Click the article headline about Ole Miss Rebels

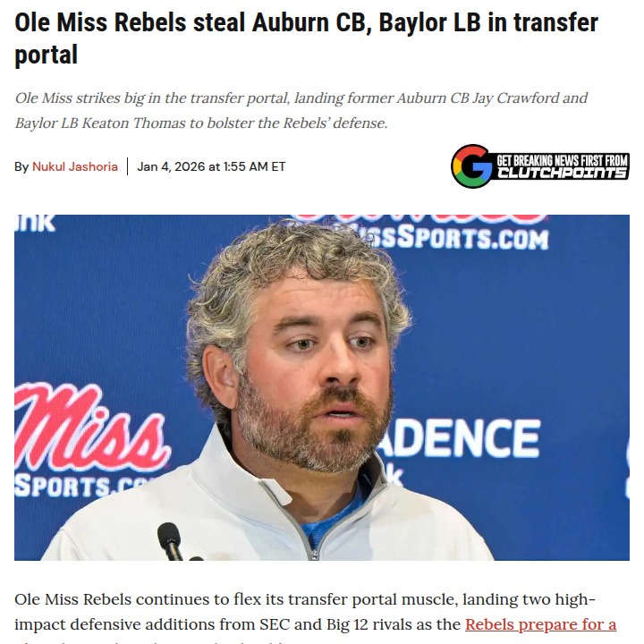coord(306,38)
